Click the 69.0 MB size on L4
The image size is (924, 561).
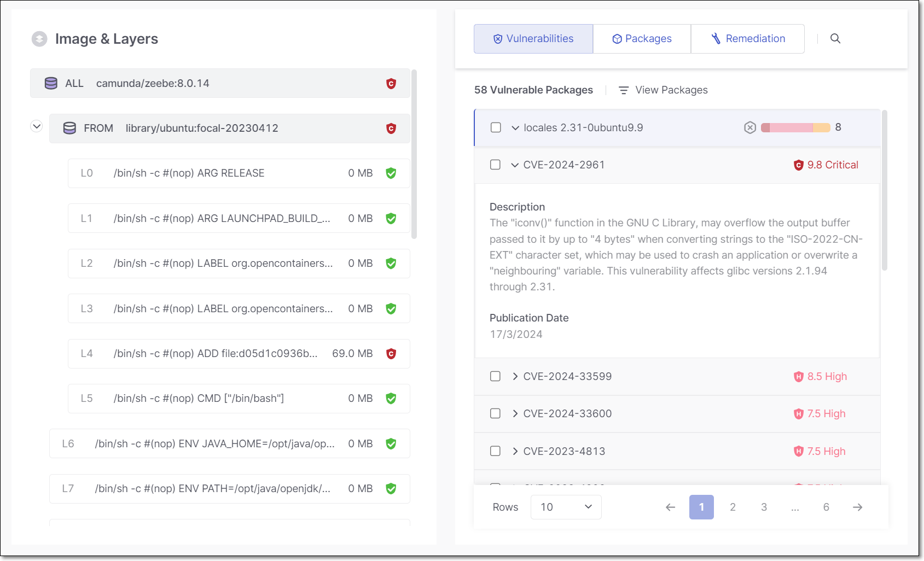coord(352,354)
